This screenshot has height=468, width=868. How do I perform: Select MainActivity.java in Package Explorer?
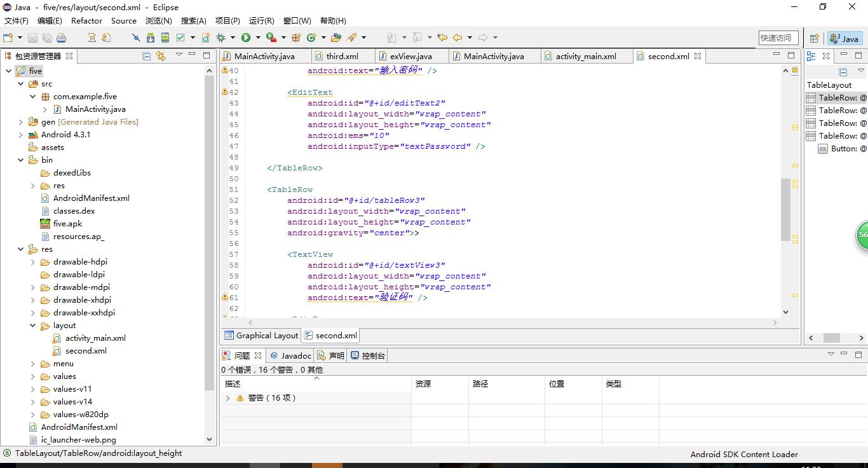click(95, 109)
